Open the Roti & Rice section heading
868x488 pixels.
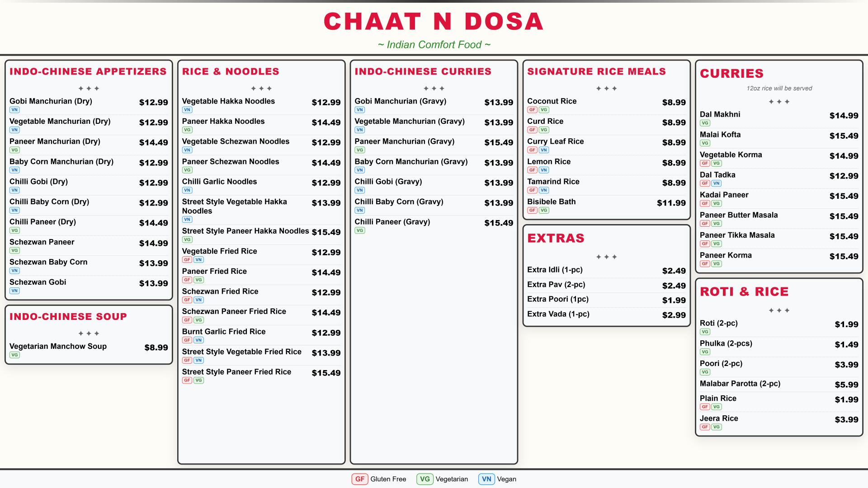pos(744,292)
